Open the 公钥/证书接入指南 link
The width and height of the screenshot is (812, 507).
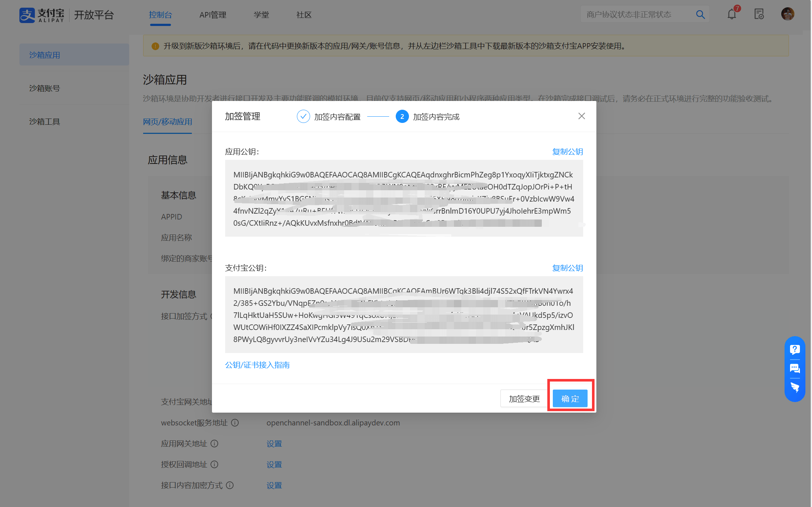pyautogui.click(x=257, y=365)
